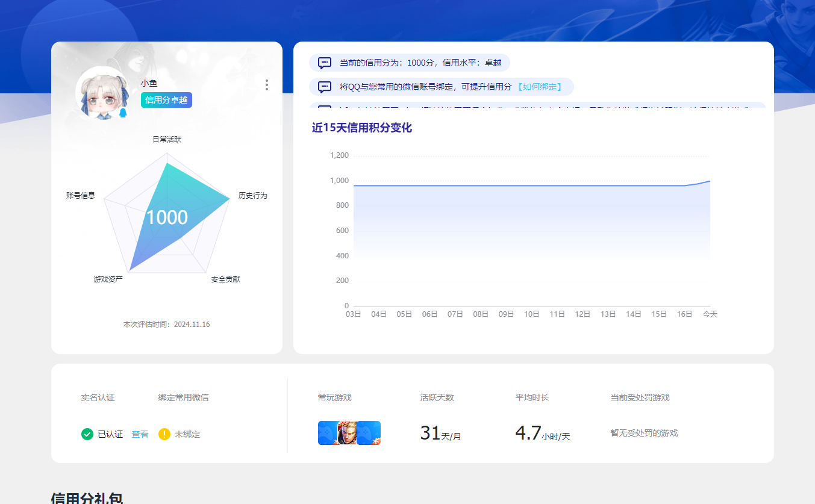Click the 03日 label on the chart axis
This screenshot has height=504, width=815.
point(354,314)
